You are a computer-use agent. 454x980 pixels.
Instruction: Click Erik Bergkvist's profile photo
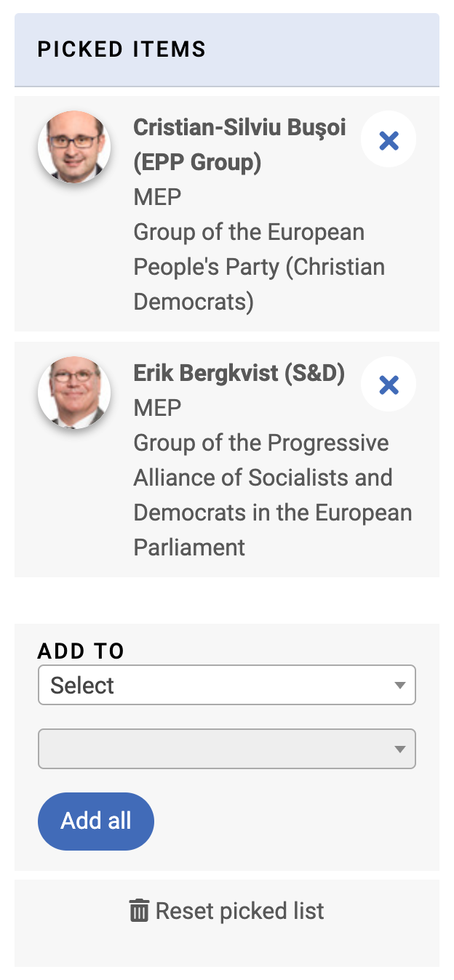click(x=74, y=392)
